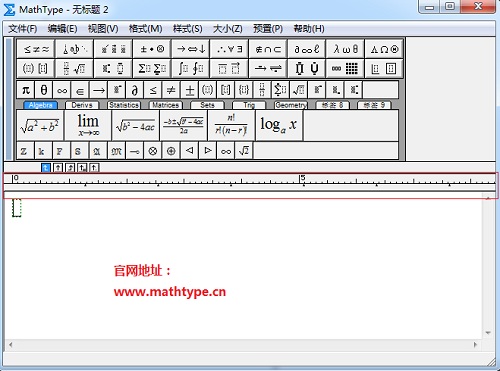Open the lowercase Greek palette (λωθ)
This screenshot has width=500, height=371.
pos(345,49)
